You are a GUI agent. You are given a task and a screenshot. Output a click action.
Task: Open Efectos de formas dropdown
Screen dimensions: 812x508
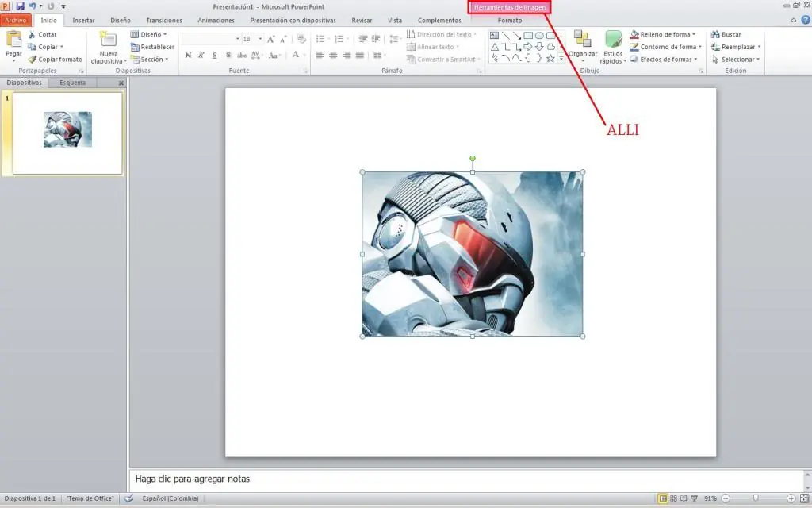pyautogui.click(x=664, y=59)
